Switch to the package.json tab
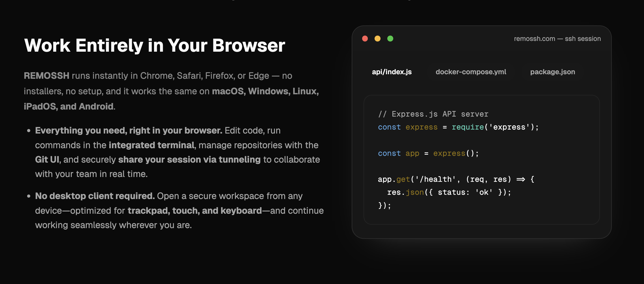The height and width of the screenshot is (284, 644). pyautogui.click(x=552, y=72)
